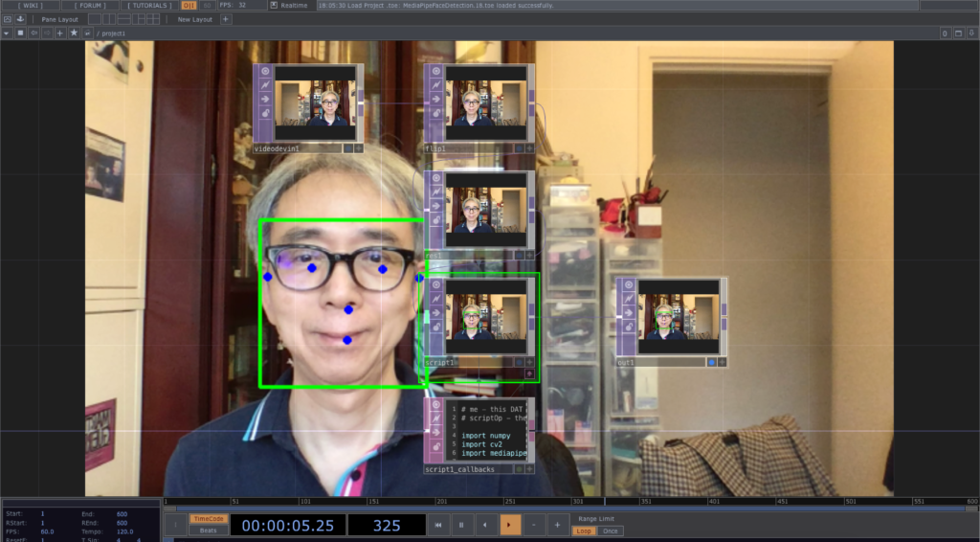
Task: Click the viewer active circle icon on out1
Action: (628, 285)
